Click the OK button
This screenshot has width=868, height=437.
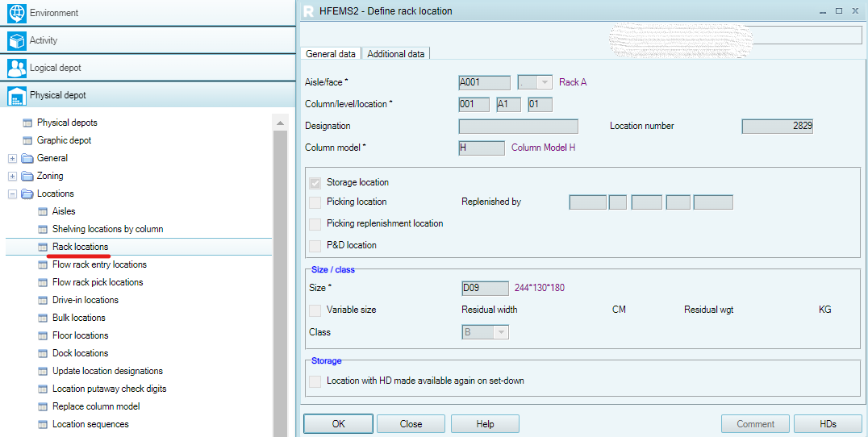[x=338, y=424]
